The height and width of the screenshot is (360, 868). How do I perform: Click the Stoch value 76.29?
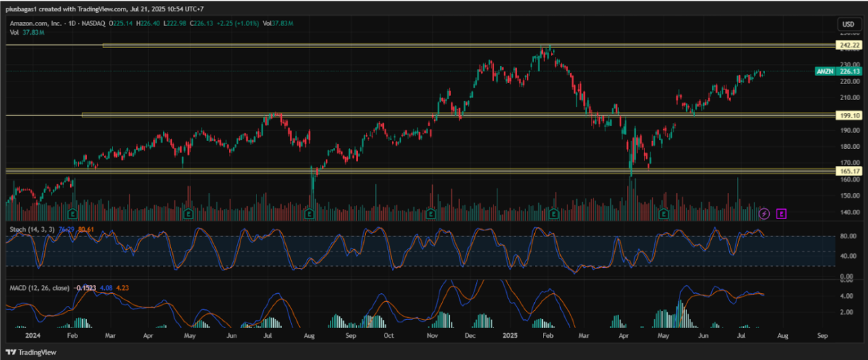tap(66, 230)
